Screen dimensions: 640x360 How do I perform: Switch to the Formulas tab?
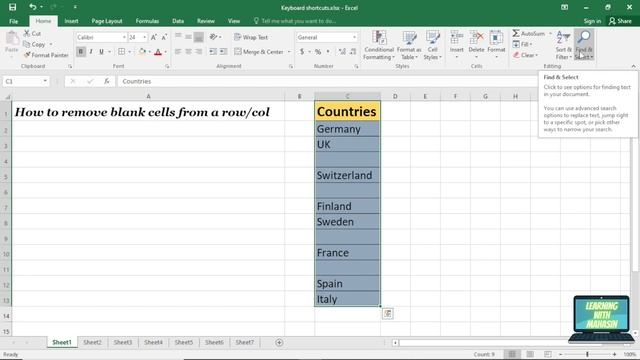point(147,21)
